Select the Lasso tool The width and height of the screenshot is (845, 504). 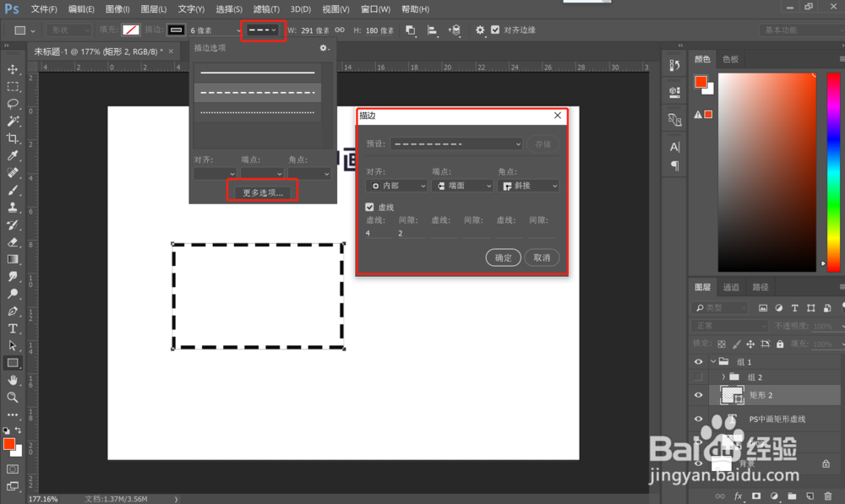click(x=13, y=104)
